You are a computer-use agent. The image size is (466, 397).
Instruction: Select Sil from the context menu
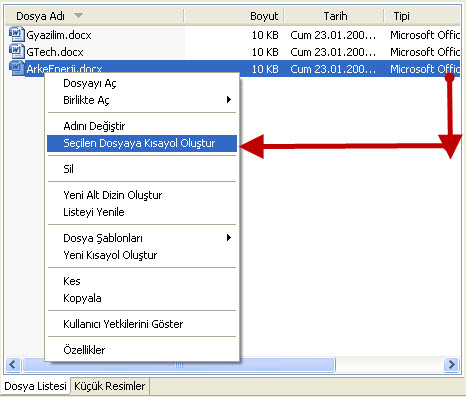click(x=142, y=169)
